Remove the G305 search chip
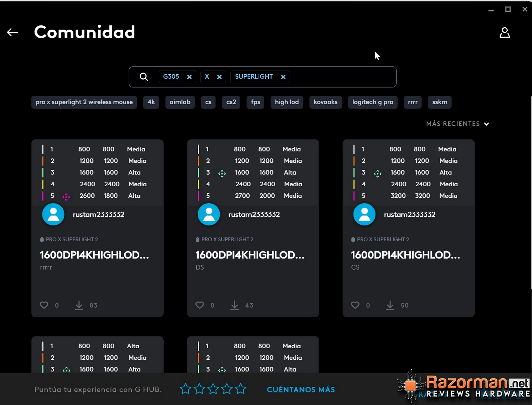Screen dimensions: 532x405 coord(189,77)
